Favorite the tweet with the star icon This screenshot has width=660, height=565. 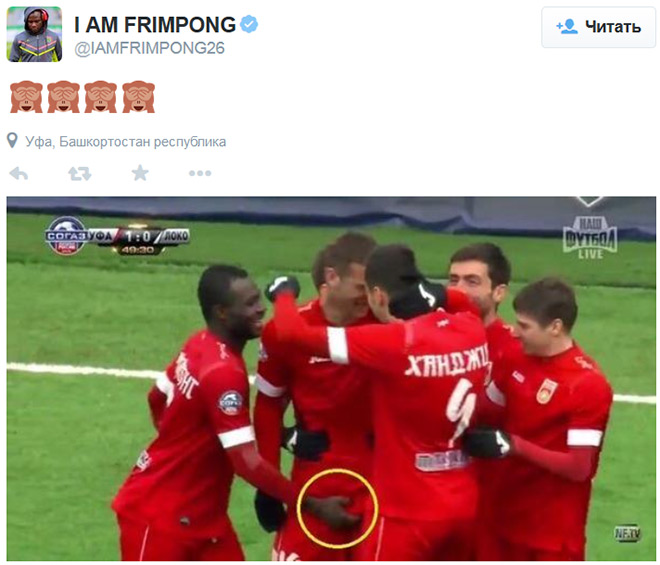tap(140, 173)
